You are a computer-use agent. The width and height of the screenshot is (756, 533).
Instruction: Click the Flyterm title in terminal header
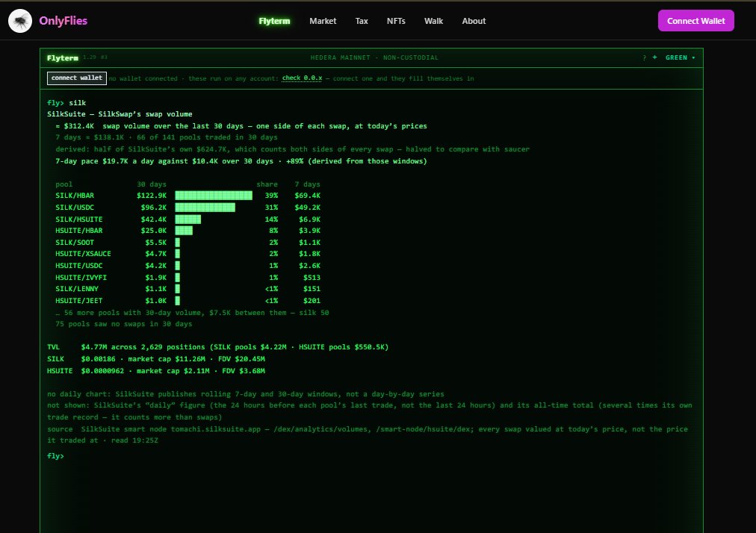coord(63,57)
